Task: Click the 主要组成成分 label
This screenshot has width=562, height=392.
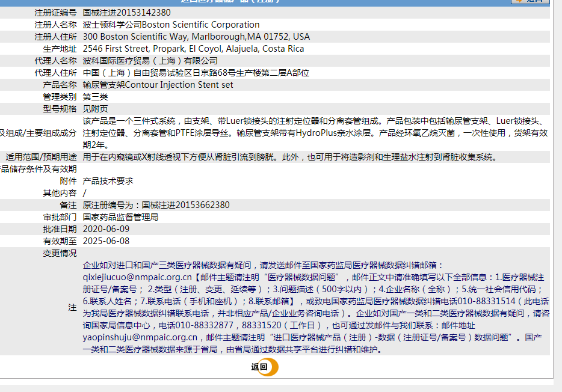Action: [51, 133]
